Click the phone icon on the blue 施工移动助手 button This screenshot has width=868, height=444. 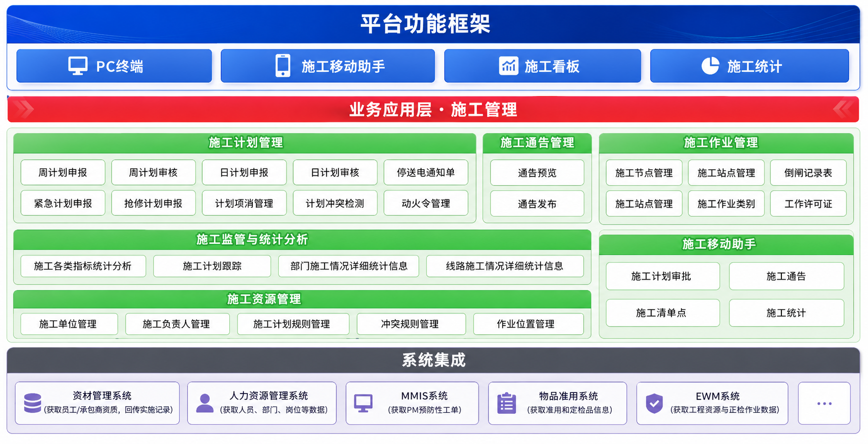(283, 66)
